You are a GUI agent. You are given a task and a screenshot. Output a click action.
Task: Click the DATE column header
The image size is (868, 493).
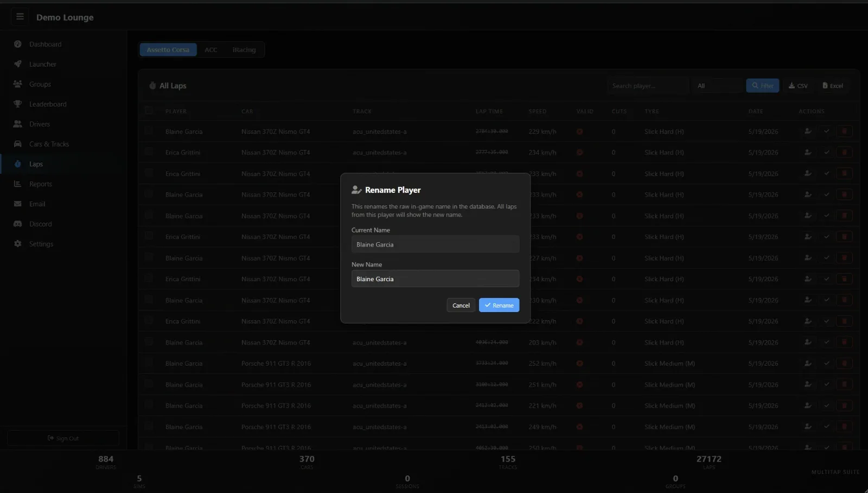click(756, 111)
